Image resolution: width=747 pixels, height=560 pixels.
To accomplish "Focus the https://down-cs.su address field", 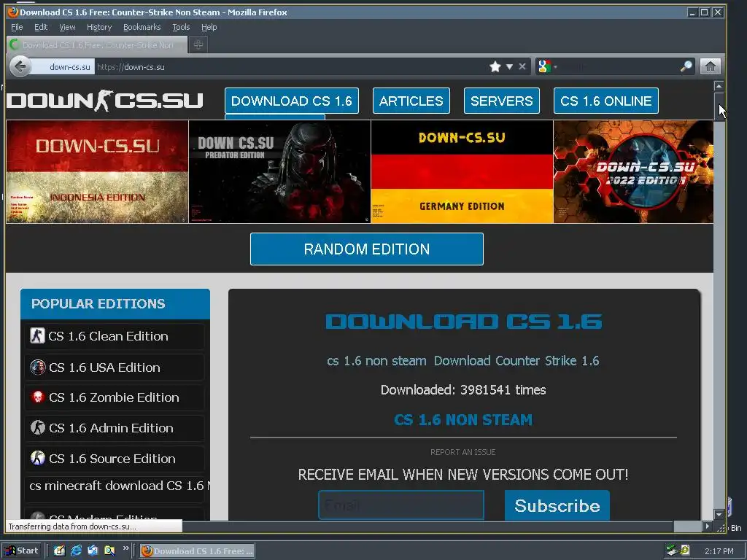I will click(290, 67).
